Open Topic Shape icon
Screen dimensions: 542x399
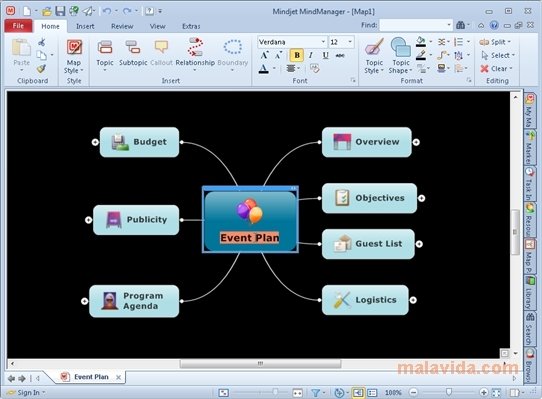coord(401,47)
